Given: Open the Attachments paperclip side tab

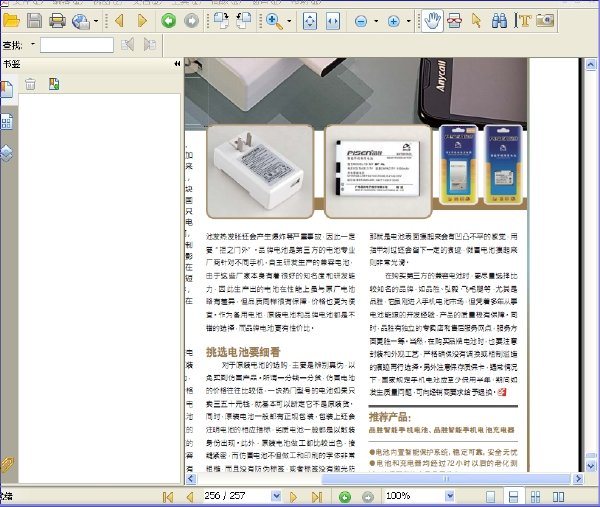Looking at the screenshot, I should tap(7, 465).
